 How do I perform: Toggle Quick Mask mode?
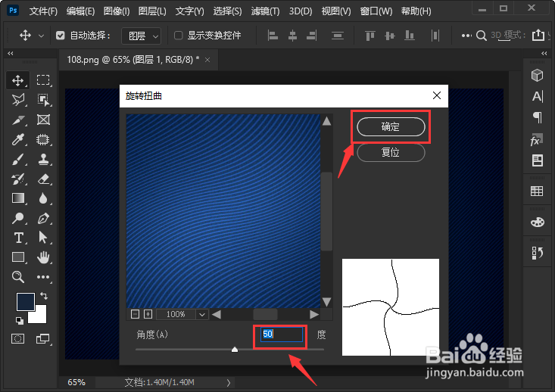tap(17, 339)
